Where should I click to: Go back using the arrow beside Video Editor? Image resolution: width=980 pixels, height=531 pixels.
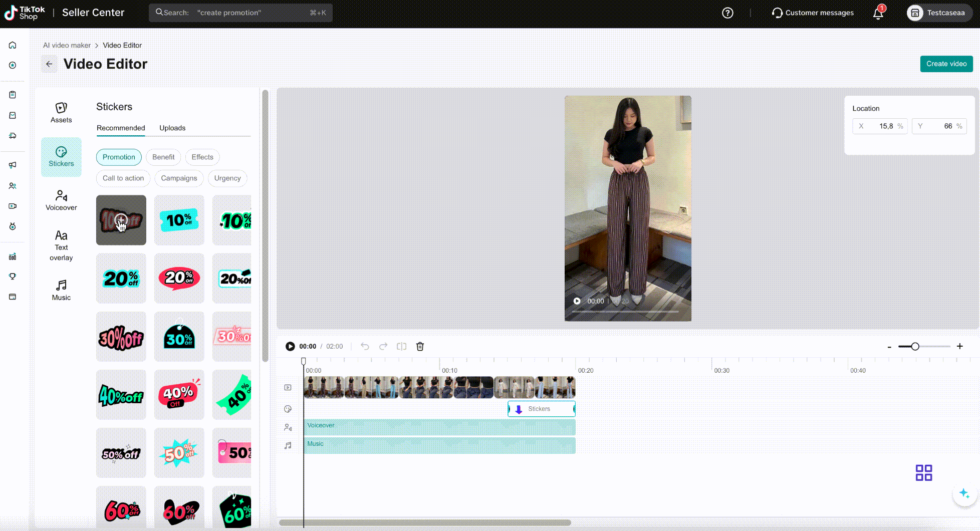pyautogui.click(x=49, y=64)
